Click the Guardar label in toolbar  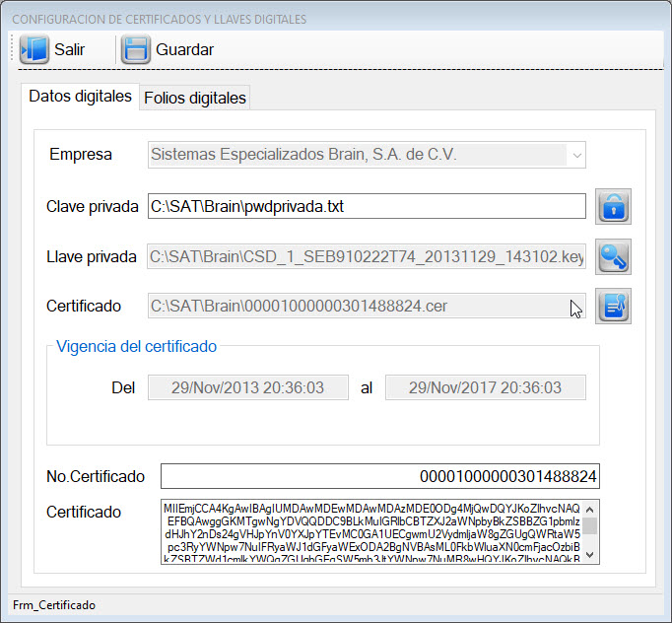pos(184,49)
